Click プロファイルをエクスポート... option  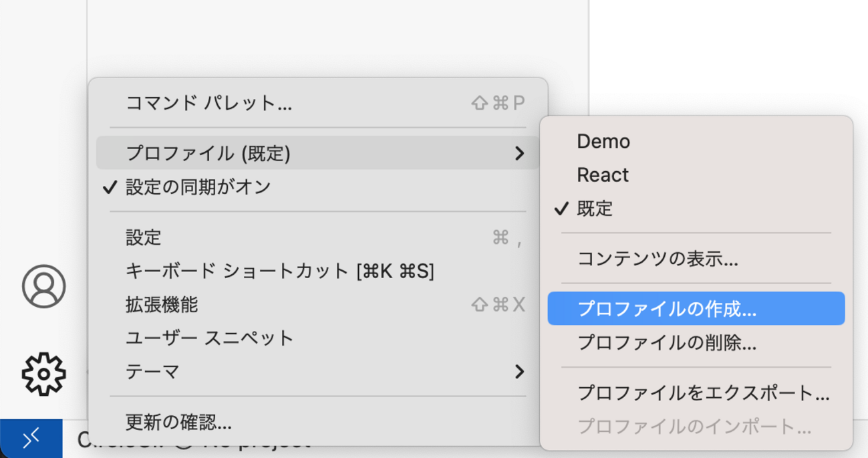coord(703,393)
